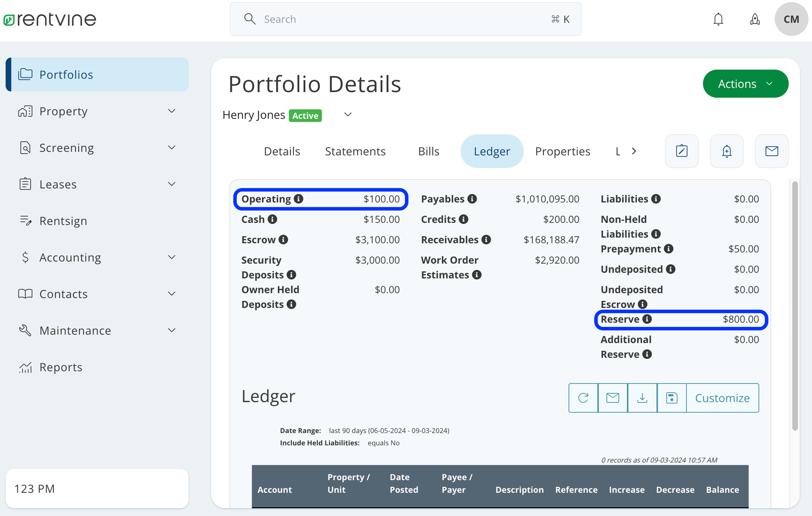
Task: Click the Customize button
Action: pos(722,398)
